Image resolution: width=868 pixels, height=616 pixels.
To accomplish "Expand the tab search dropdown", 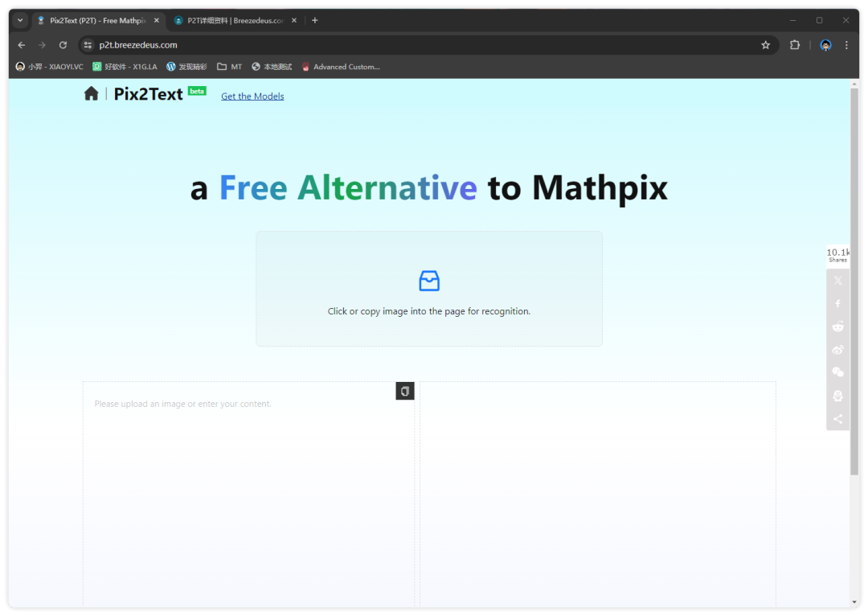I will coord(20,20).
